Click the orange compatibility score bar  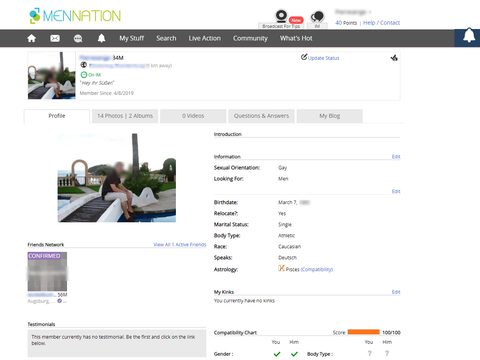(363, 332)
